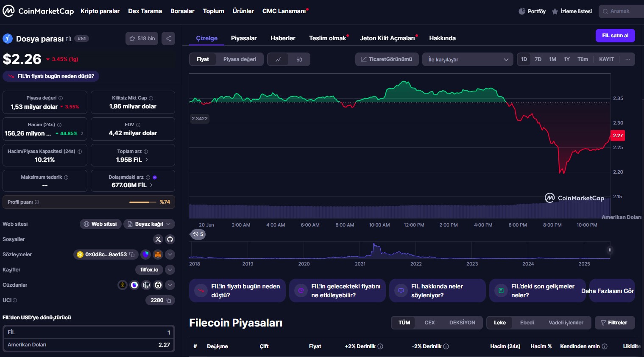This screenshot has width=644, height=357.
Task: Switch markets to Vadeli işlemler
Action: pyautogui.click(x=566, y=323)
